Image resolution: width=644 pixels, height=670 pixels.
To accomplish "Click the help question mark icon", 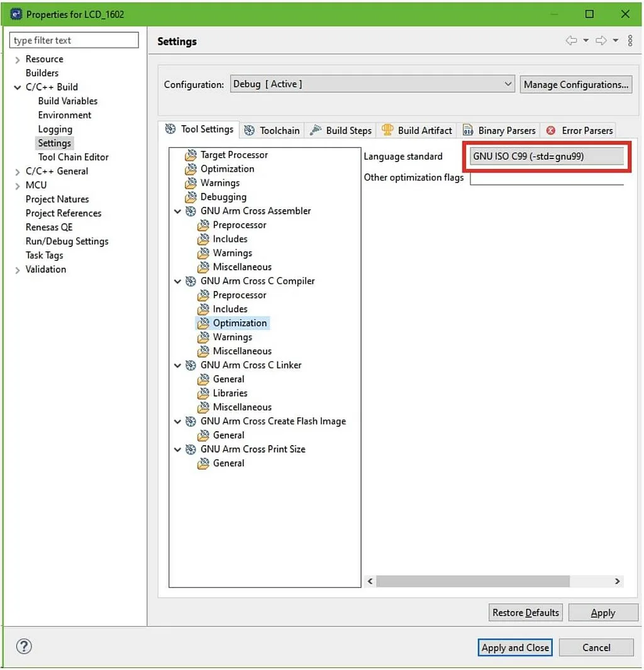I will click(x=23, y=646).
